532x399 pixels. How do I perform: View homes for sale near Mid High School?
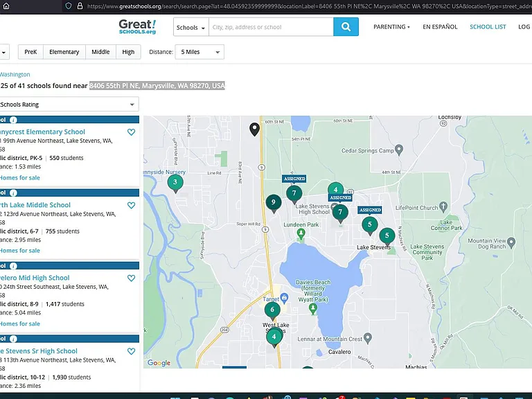click(20, 323)
